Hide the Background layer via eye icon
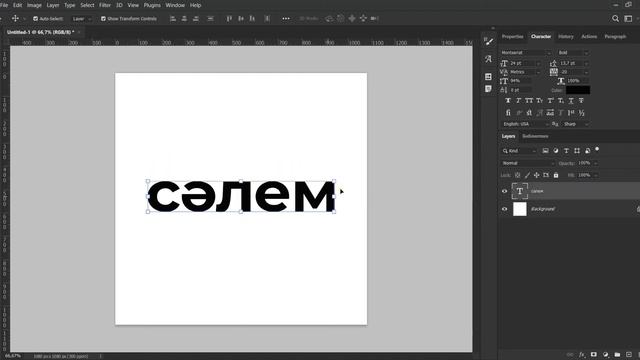 pyautogui.click(x=504, y=209)
